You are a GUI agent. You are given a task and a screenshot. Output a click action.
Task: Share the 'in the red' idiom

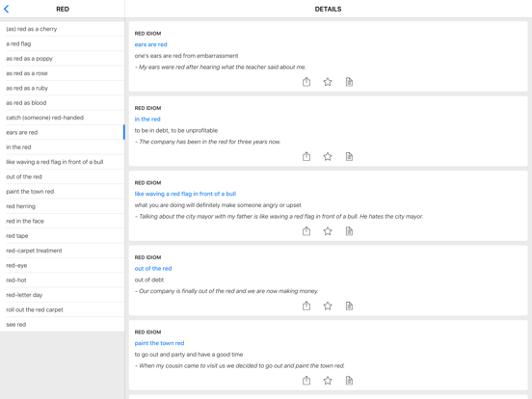point(306,156)
